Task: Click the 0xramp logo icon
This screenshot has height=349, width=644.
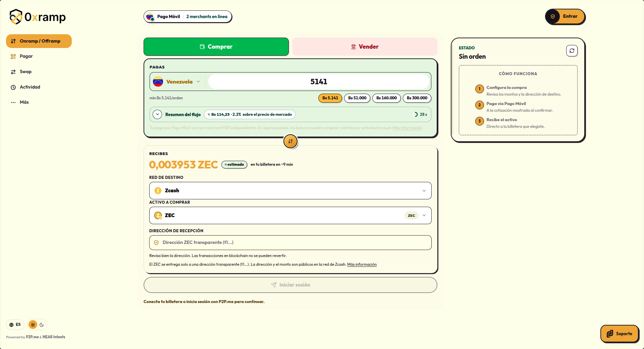Action: coord(16,17)
